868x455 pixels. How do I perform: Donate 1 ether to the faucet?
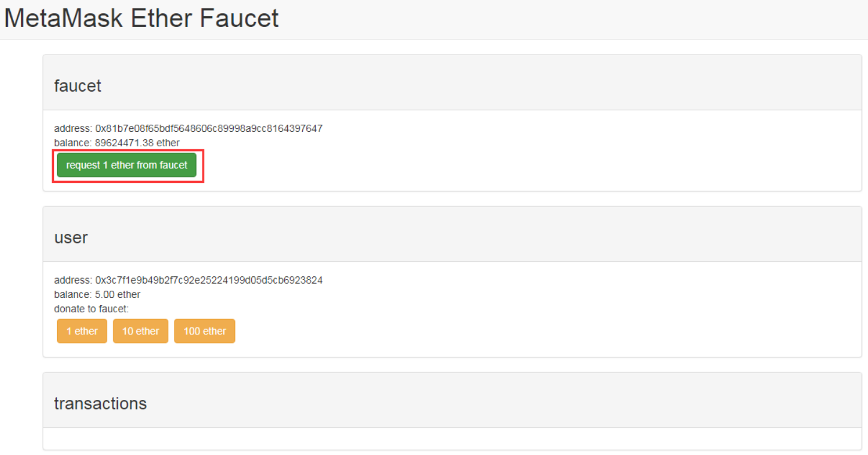pyautogui.click(x=82, y=331)
